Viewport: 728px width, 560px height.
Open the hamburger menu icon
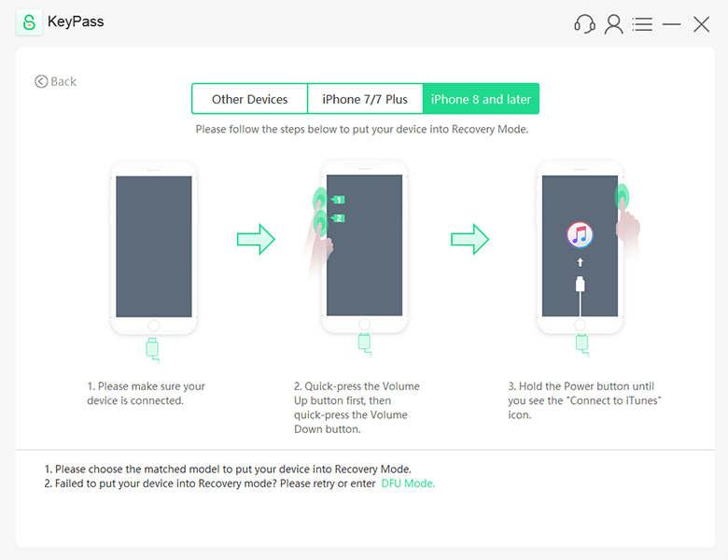coord(642,24)
